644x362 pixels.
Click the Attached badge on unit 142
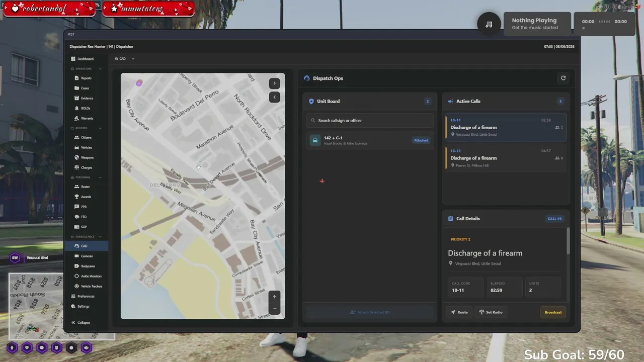pyautogui.click(x=421, y=140)
